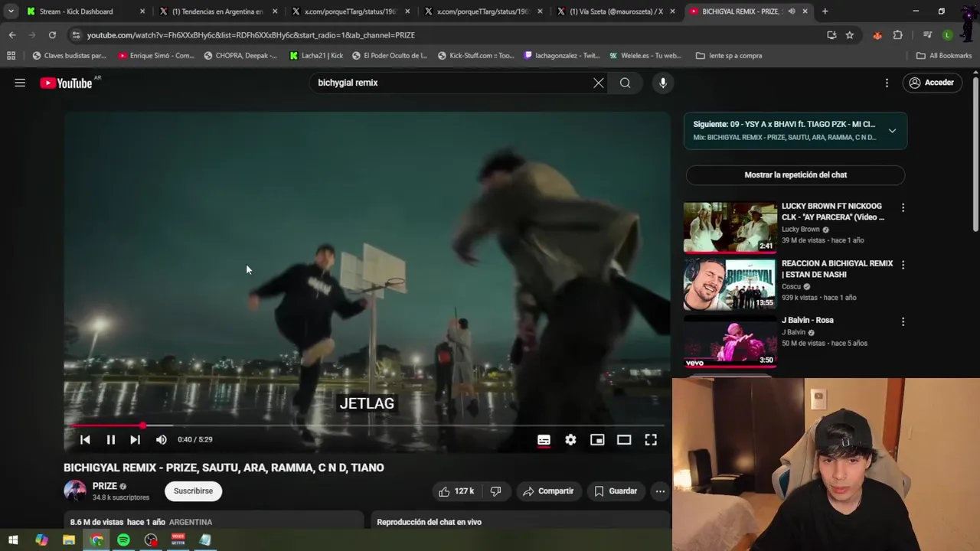Screen dimensions: 980x551
Task: Open options for J Balvin - Rosa
Action: (x=903, y=322)
